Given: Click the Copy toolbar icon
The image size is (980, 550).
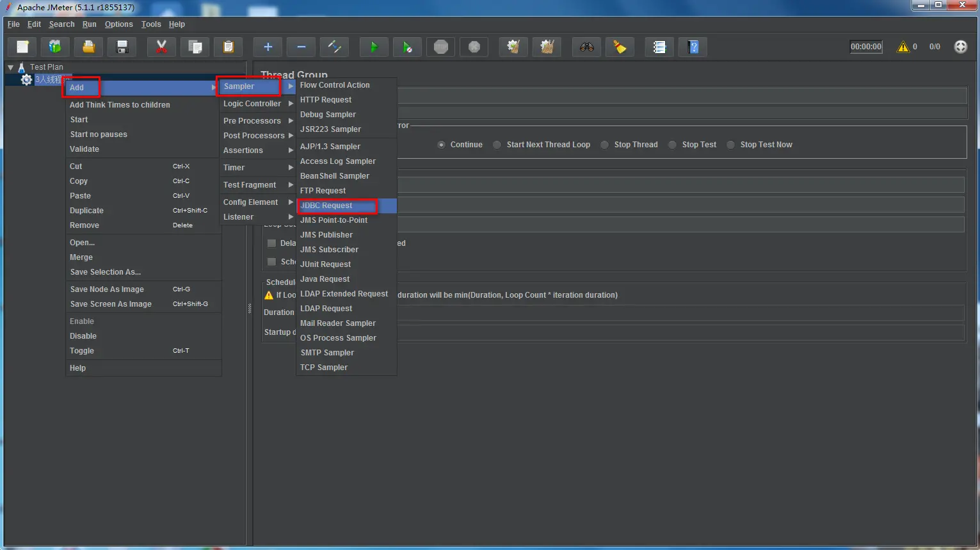Looking at the screenshot, I should click(195, 47).
